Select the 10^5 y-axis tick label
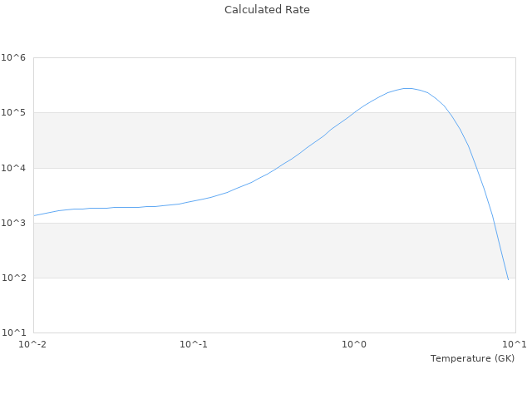Image resolution: width=532 pixels, height=399 pixels. [x=14, y=112]
